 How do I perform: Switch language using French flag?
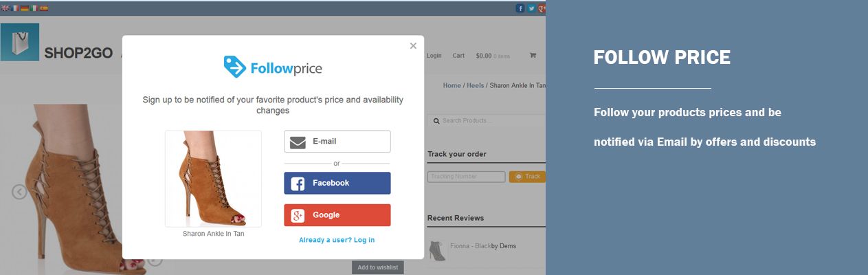coord(15,8)
